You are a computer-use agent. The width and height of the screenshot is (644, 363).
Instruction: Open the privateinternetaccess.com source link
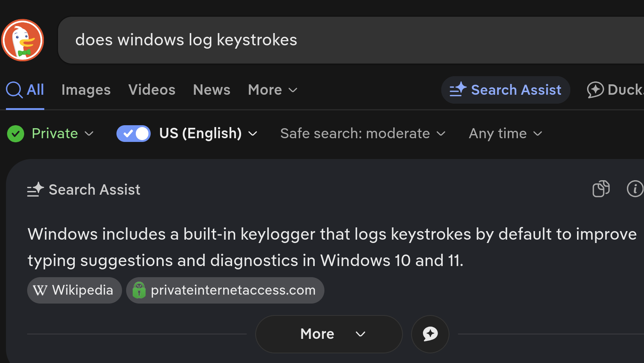(x=225, y=290)
